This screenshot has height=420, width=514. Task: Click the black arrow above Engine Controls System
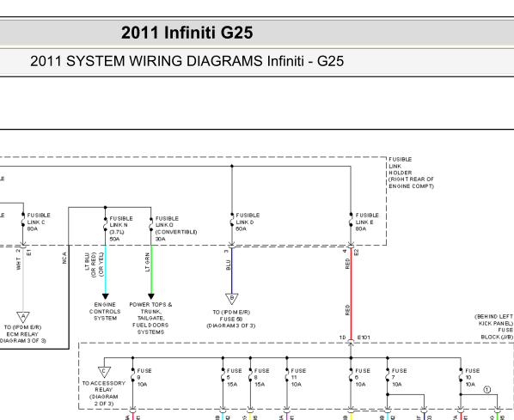(x=105, y=296)
